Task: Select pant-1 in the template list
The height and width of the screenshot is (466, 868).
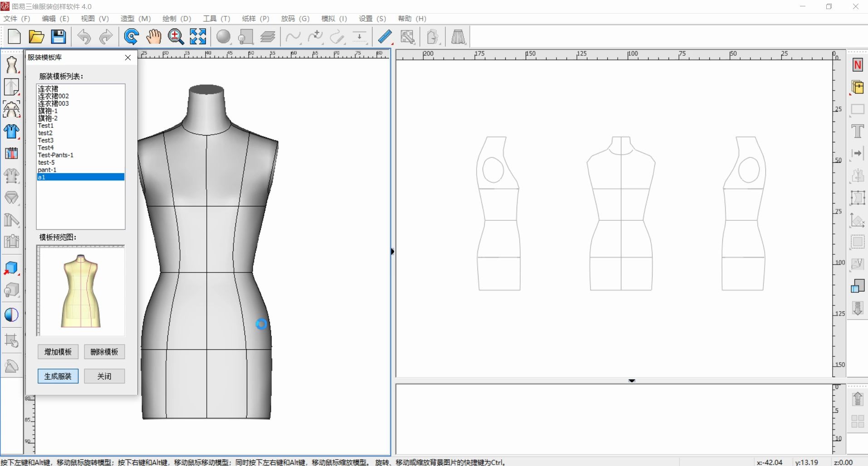Action: click(x=47, y=170)
